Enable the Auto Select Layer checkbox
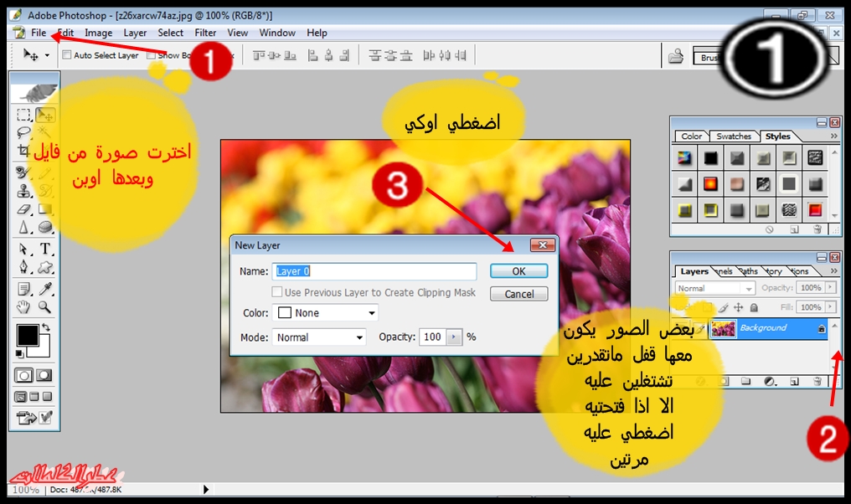The image size is (851, 504). [67, 56]
